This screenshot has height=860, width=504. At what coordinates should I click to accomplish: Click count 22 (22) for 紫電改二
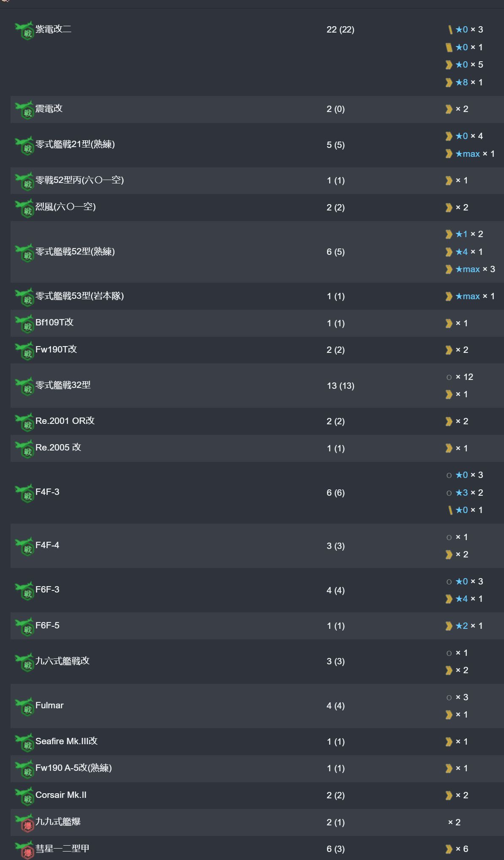coord(341,30)
